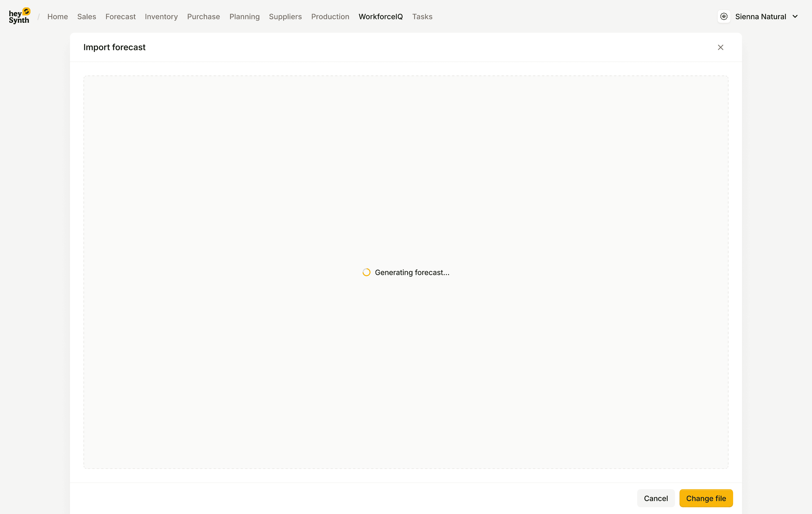Go to the Home menu
The image size is (812, 514).
[57, 16]
